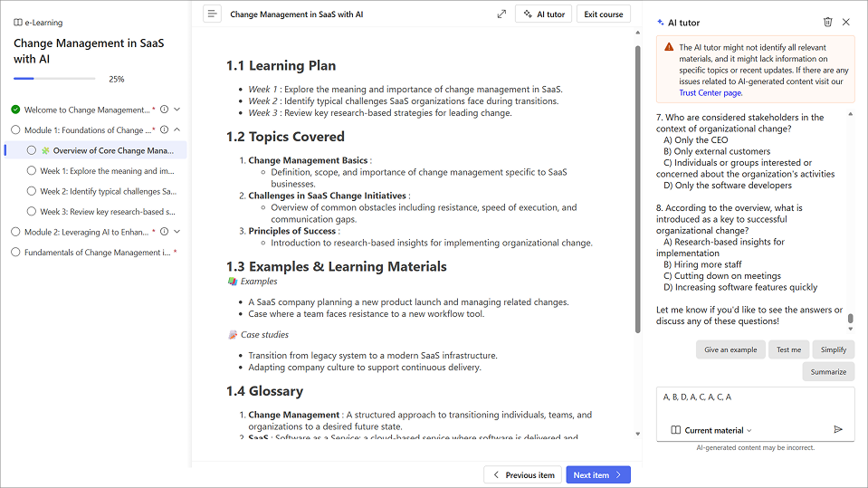Go to the Next item
This screenshot has width=868, height=488.
click(597, 474)
